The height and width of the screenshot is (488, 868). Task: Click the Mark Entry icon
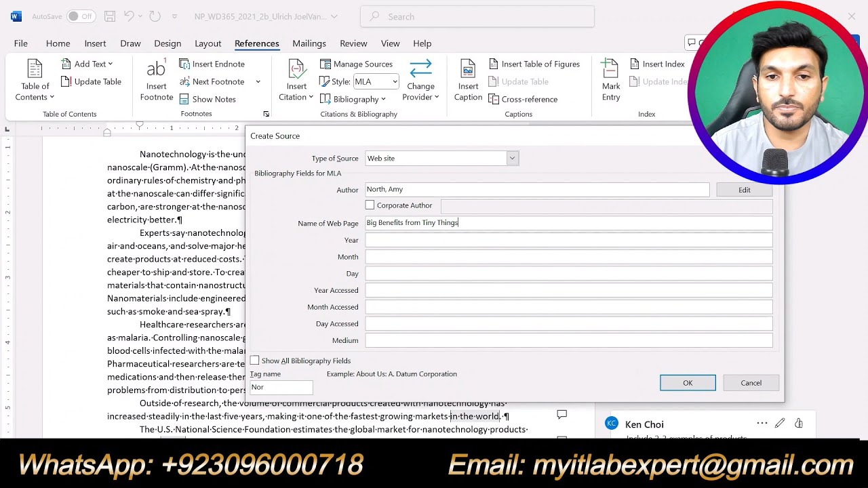point(610,69)
